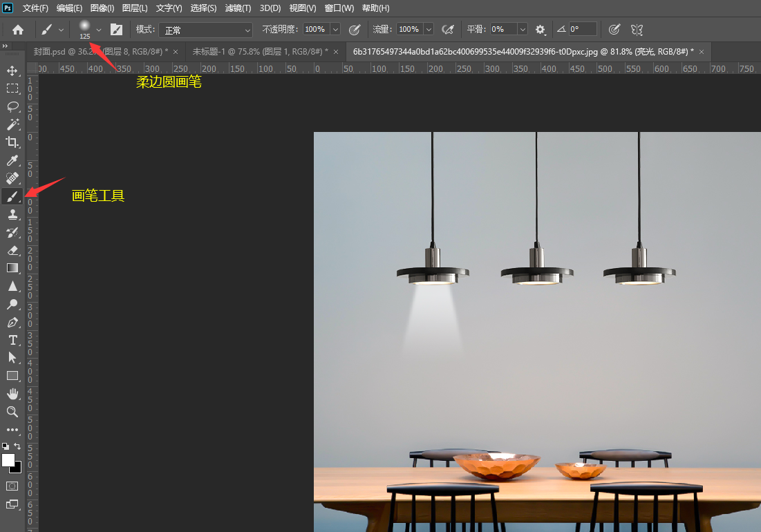The width and height of the screenshot is (761, 532).
Task: Open the 文件(F) menu
Action: click(x=35, y=8)
